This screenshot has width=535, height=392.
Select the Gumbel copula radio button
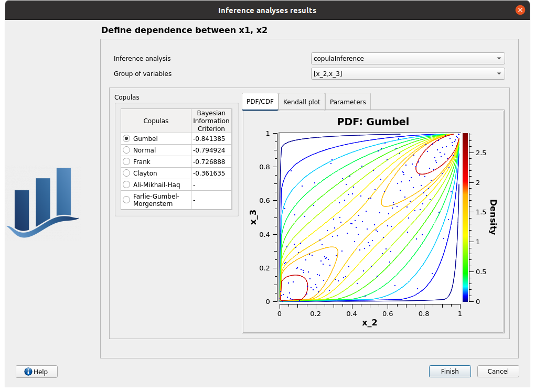click(126, 139)
